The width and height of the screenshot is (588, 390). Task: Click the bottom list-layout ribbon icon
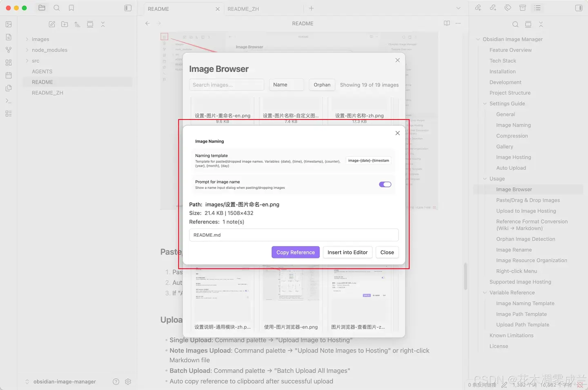9,113
